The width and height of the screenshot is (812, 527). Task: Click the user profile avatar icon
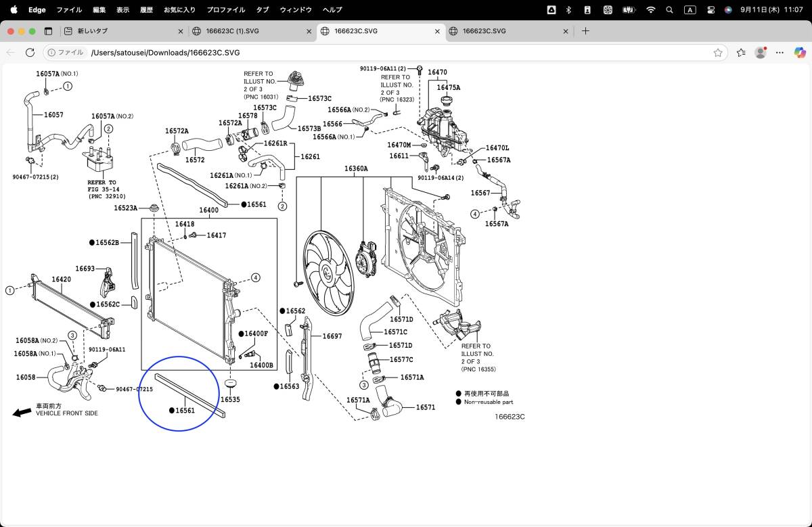[761, 53]
